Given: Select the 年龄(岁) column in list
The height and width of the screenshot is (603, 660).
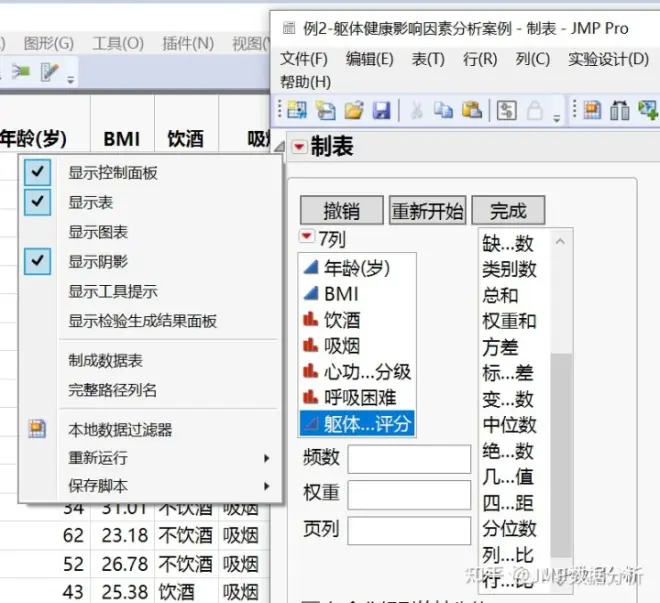Looking at the screenshot, I should [x=357, y=268].
